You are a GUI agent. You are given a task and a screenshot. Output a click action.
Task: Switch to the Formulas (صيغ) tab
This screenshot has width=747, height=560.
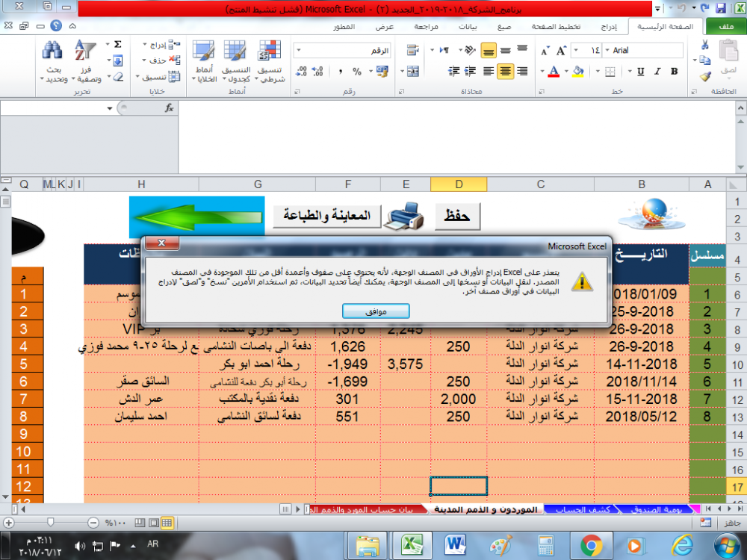tap(504, 27)
